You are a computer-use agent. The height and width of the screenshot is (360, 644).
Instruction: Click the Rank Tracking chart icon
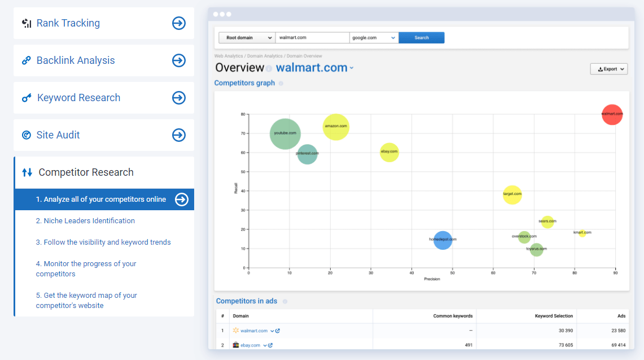coord(27,23)
